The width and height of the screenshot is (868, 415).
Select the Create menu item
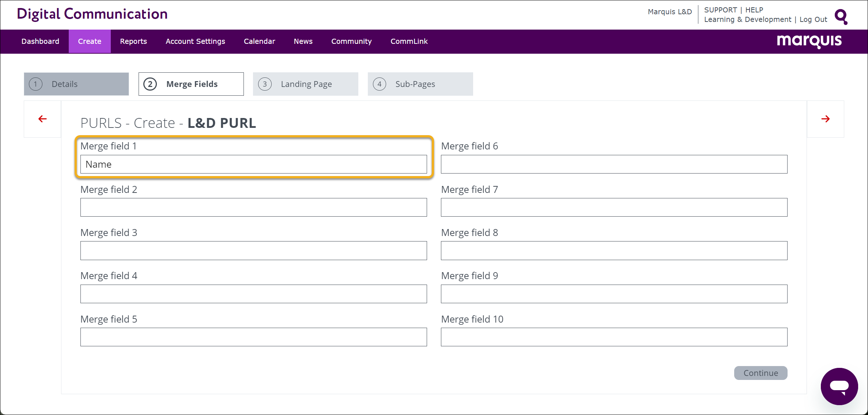pos(90,41)
